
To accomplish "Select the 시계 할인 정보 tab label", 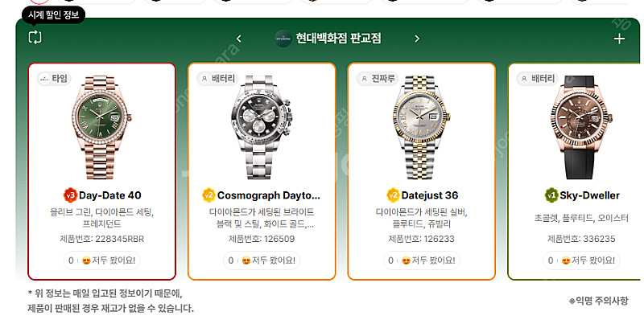I will [x=53, y=15].
